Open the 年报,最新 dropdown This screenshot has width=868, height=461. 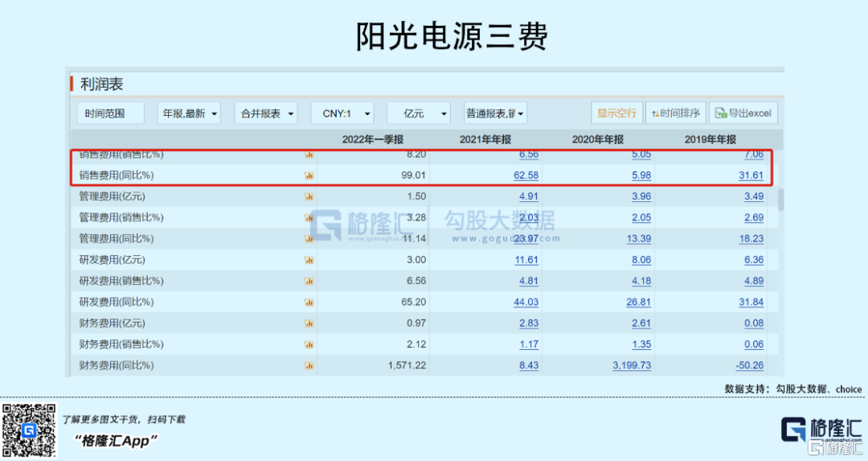pos(190,113)
